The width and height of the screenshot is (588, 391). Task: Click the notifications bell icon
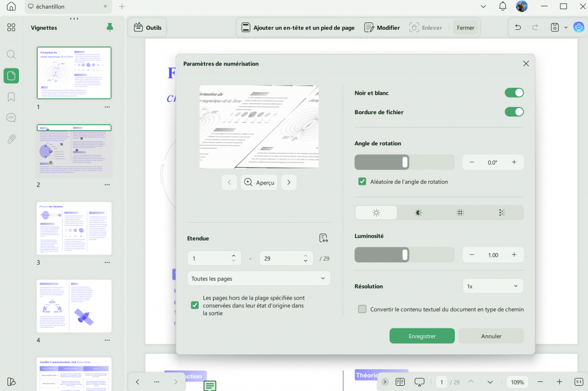502,6
